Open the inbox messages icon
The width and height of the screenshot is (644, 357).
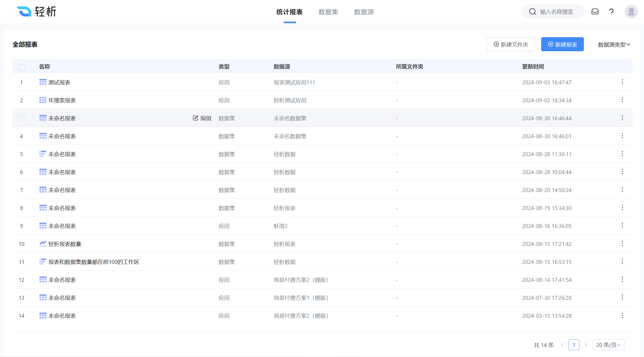pos(595,12)
